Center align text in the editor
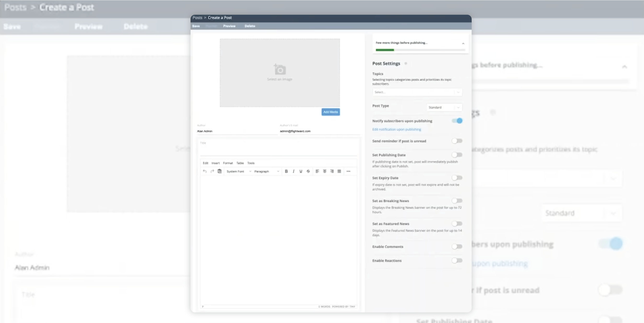This screenshot has width=644, height=323. pos(325,171)
